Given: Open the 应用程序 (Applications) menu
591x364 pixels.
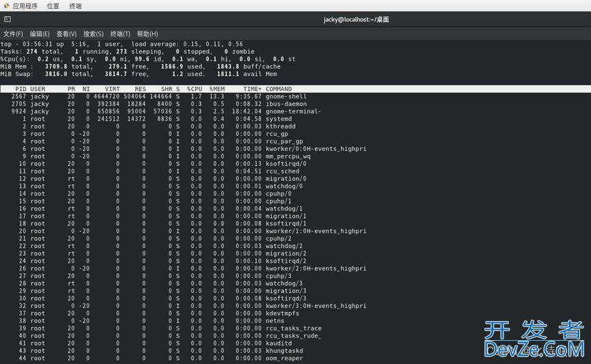Looking at the screenshot, I should (x=25, y=6).
